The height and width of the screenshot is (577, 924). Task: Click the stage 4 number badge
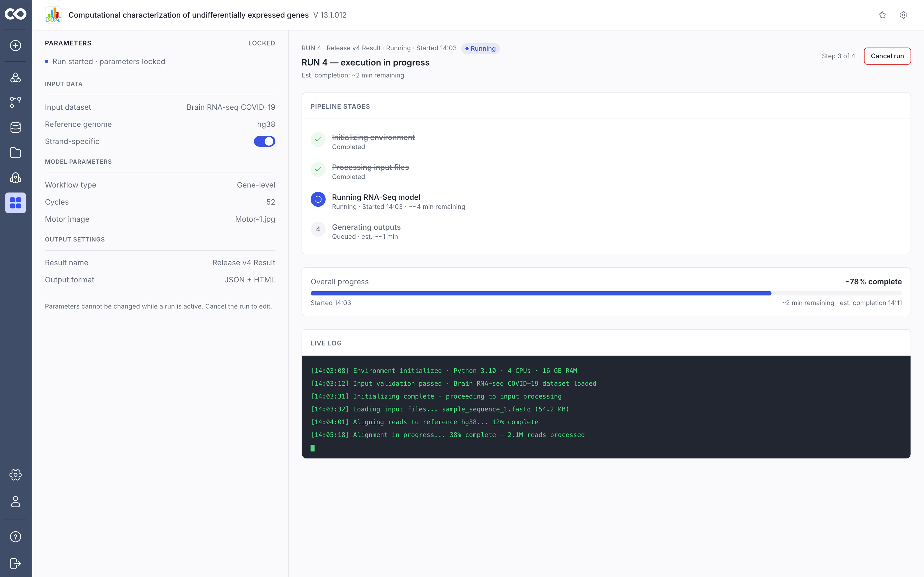pyautogui.click(x=318, y=229)
